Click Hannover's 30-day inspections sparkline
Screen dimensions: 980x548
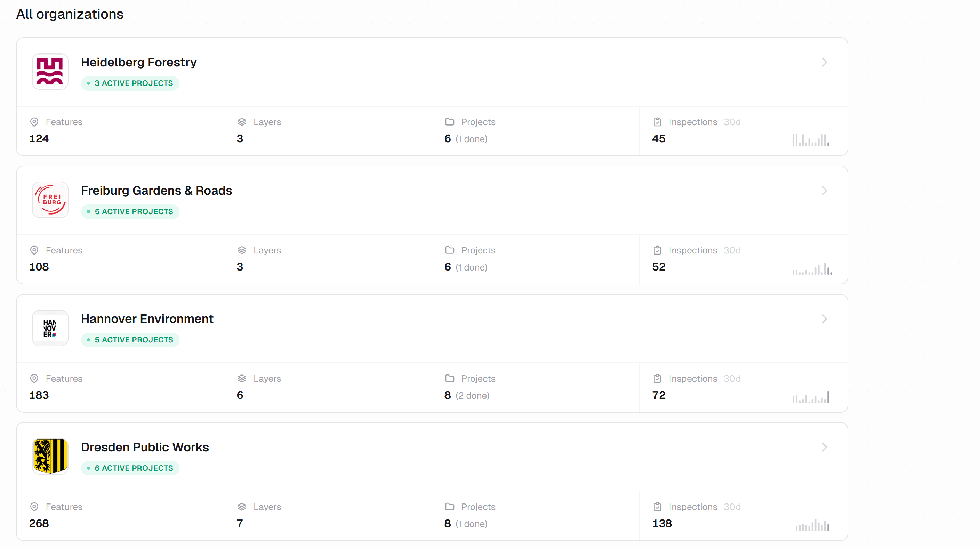click(x=811, y=397)
